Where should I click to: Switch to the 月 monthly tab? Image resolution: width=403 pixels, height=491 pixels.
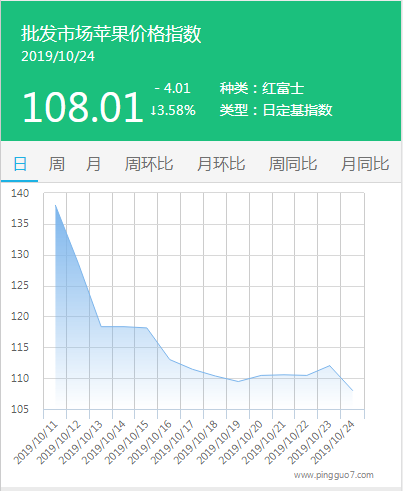pos(93,164)
